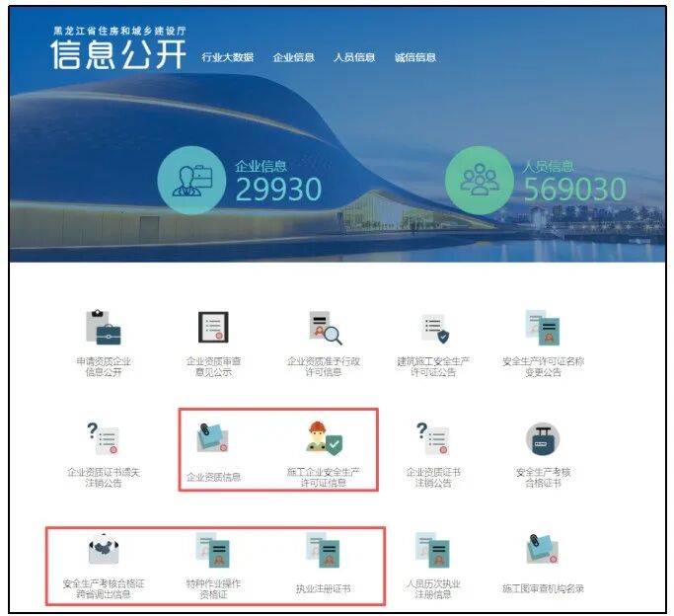The image size is (674, 616).
Task: Open the 施工图审查机构名录 folder icon
Action: point(543,549)
